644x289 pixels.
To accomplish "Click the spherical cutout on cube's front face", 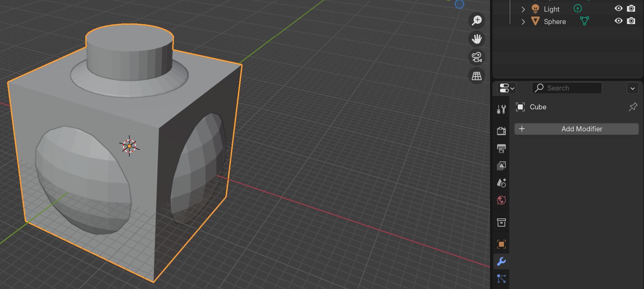I will pyautogui.click(x=84, y=180).
